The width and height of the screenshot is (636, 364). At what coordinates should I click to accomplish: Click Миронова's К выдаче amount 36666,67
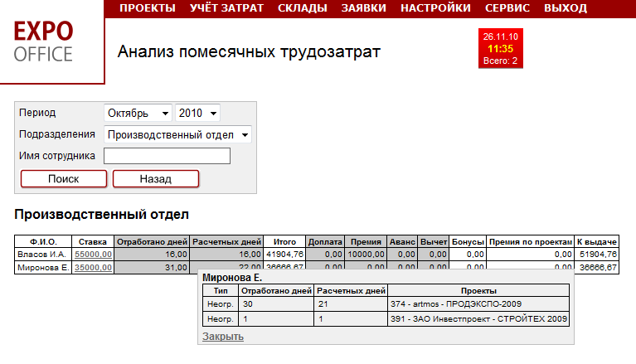pyautogui.click(x=598, y=267)
